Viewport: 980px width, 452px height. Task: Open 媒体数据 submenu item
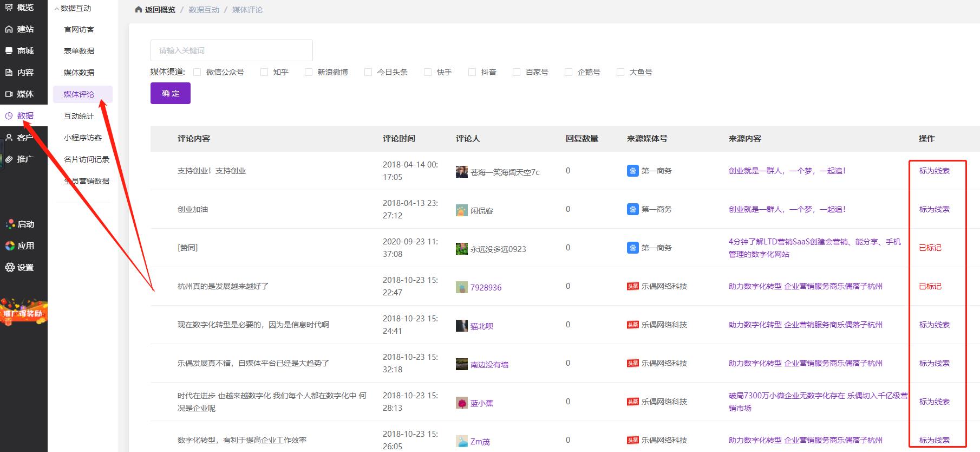tap(79, 73)
